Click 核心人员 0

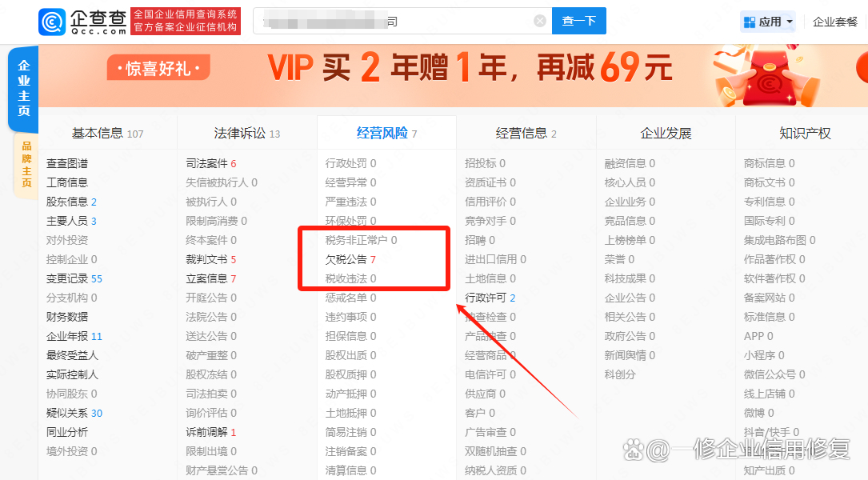630,182
